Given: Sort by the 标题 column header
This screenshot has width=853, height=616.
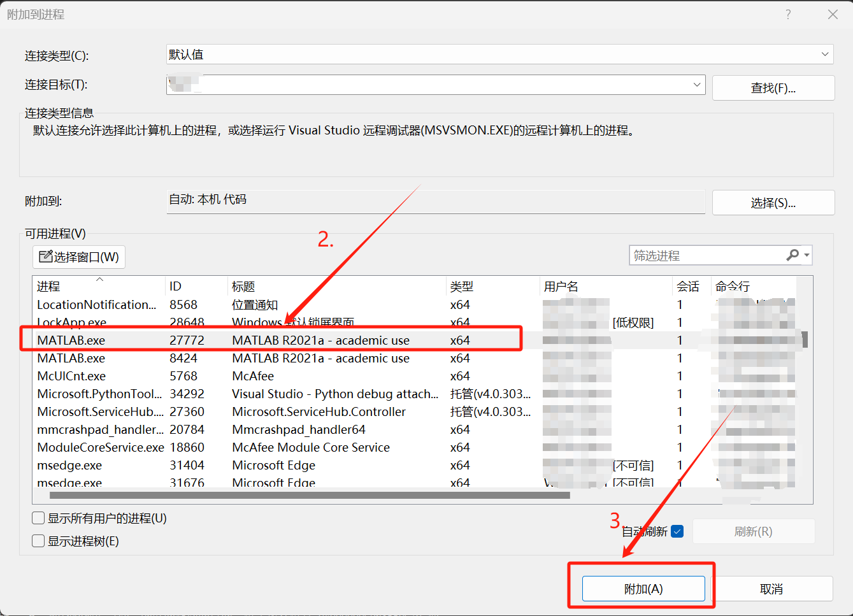Looking at the screenshot, I should tap(337, 286).
